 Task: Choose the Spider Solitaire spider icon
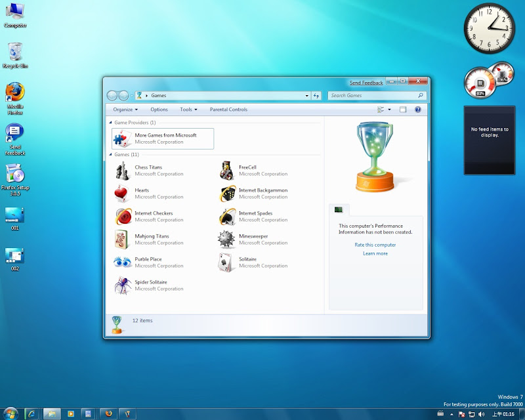(122, 285)
